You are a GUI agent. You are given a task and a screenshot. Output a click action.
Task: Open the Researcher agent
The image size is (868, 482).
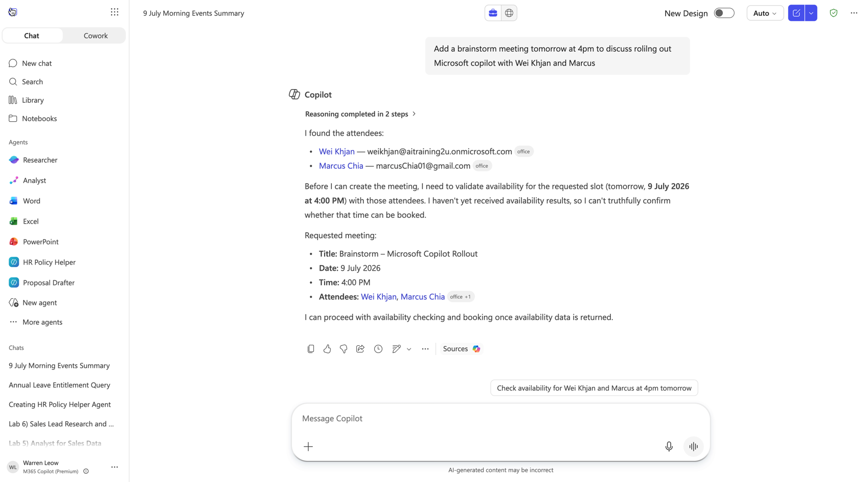64,160
